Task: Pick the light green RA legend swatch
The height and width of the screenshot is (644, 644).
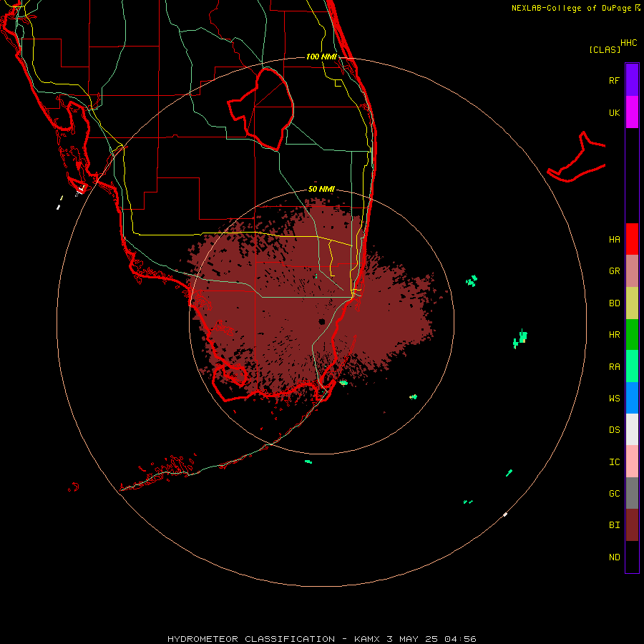Action: click(x=632, y=366)
